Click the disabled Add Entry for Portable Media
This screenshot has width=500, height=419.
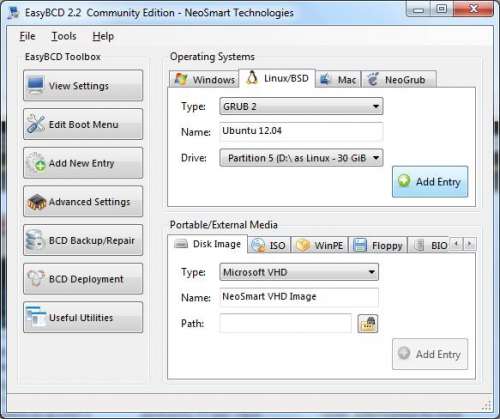[430, 354]
